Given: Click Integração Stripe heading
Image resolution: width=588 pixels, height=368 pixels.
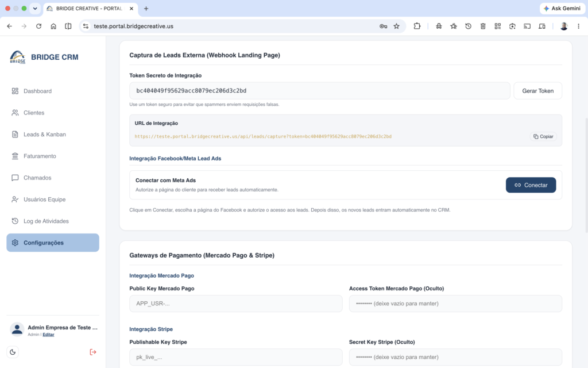Looking at the screenshot, I should click(151, 329).
